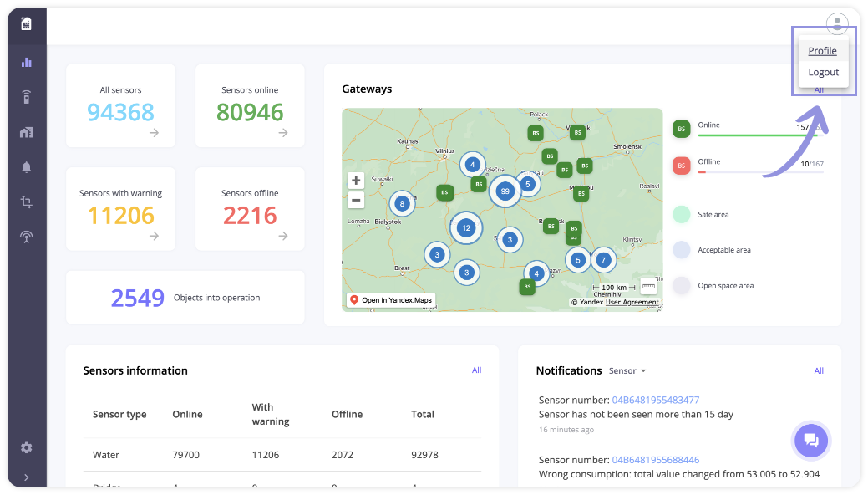Open All sensors card arrow
The width and height of the screenshot is (868, 495).
[x=154, y=132]
